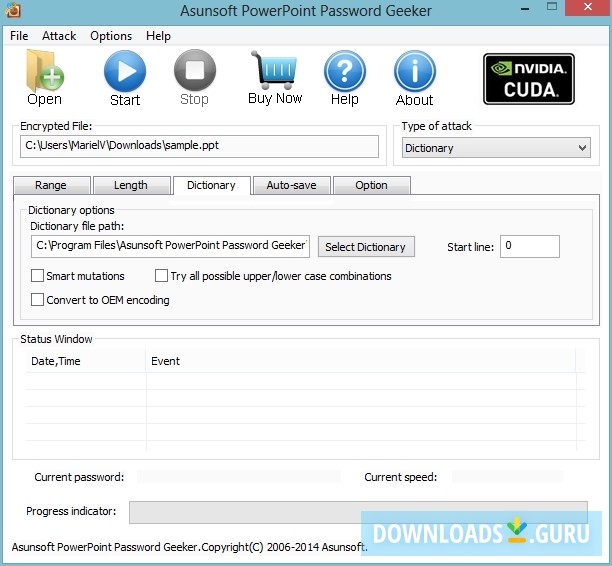This screenshot has height=566, width=612.
Task: Close the Password Geeker window
Action: pyautogui.click(x=588, y=8)
